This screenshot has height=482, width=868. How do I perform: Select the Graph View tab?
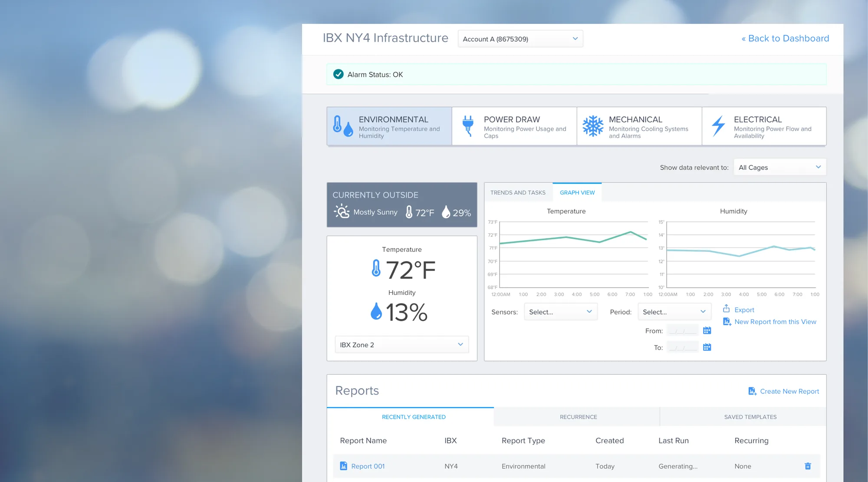(x=577, y=192)
